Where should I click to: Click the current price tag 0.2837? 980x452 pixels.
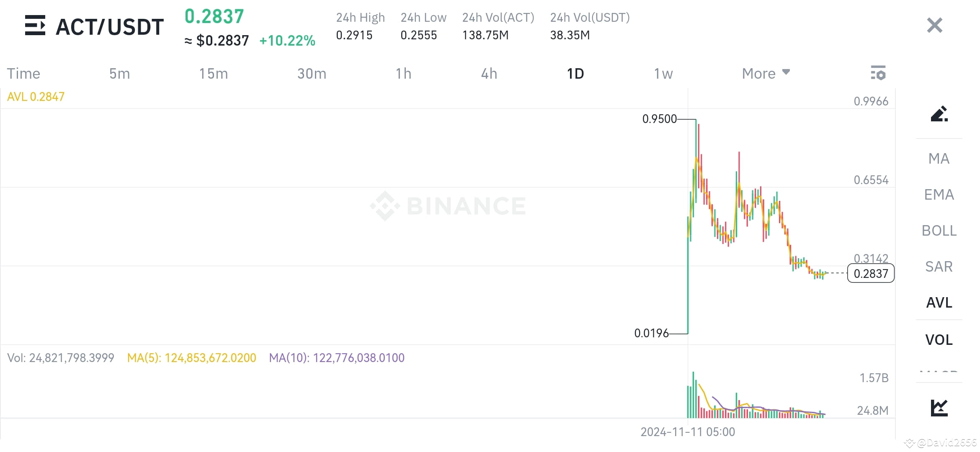(x=871, y=273)
